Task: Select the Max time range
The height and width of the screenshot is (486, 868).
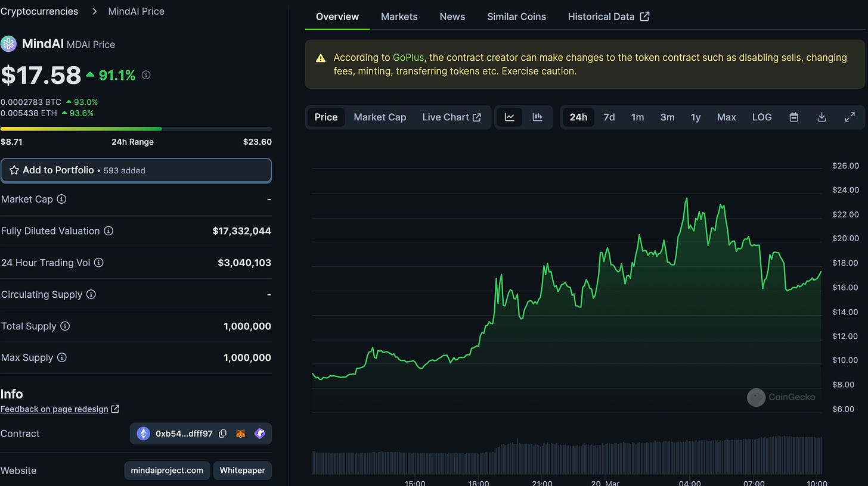Action: [x=726, y=117]
